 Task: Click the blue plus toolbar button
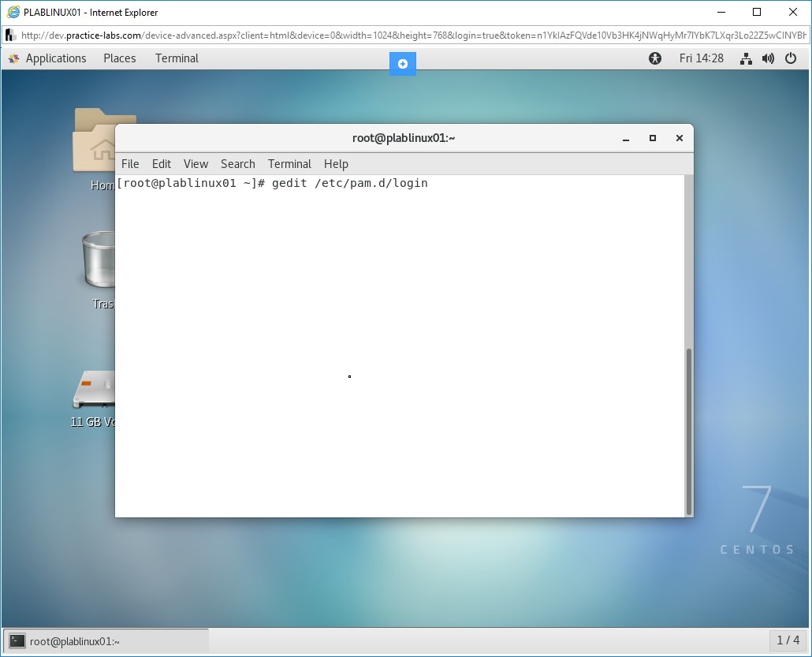[x=403, y=63]
